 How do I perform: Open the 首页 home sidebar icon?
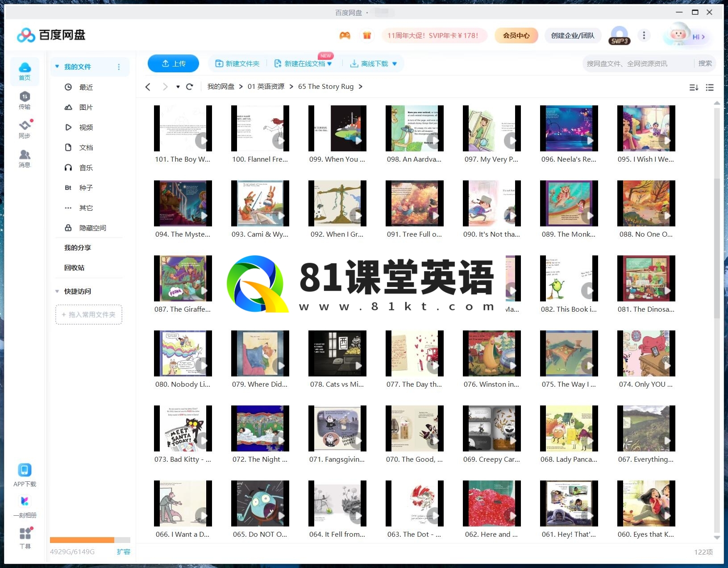pyautogui.click(x=25, y=71)
